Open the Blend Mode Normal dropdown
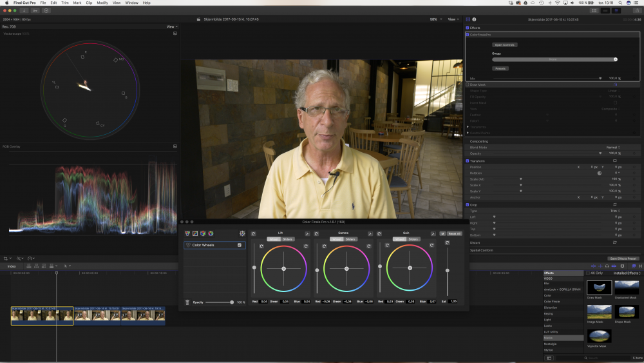The height and width of the screenshot is (363, 644). tap(613, 147)
